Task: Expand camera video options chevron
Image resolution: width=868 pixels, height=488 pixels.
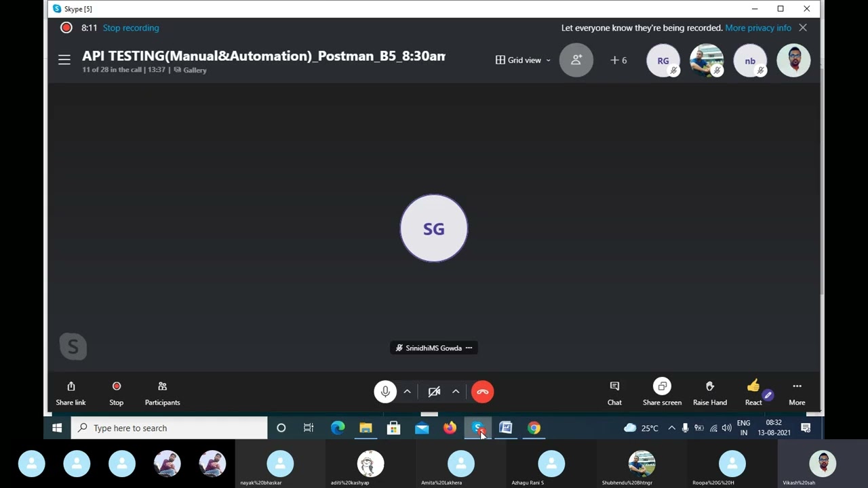Action: click(456, 392)
